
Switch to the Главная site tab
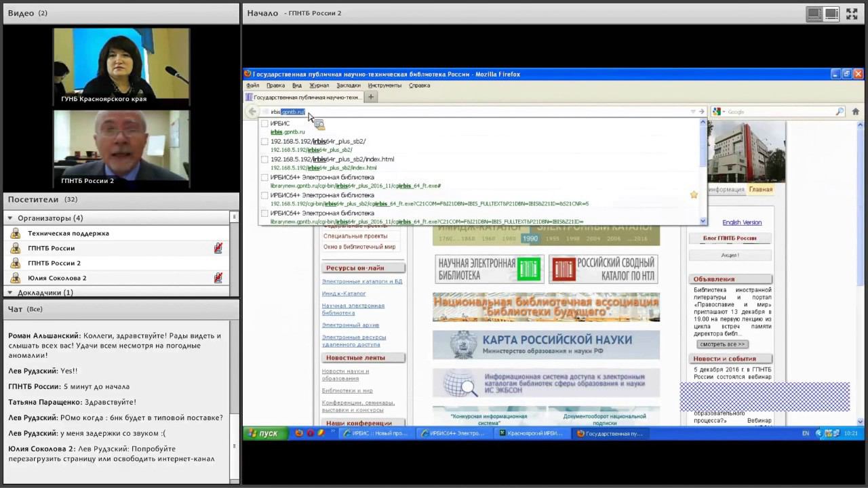coord(760,190)
